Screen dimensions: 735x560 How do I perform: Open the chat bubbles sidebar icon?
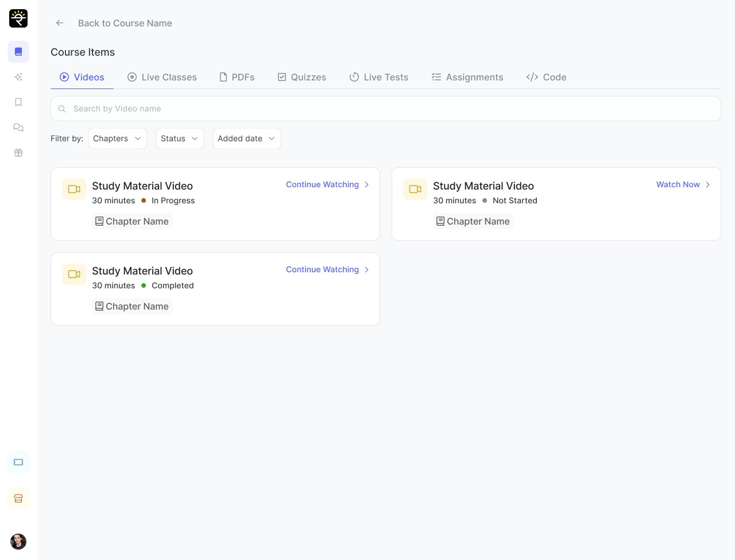point(18,128)
